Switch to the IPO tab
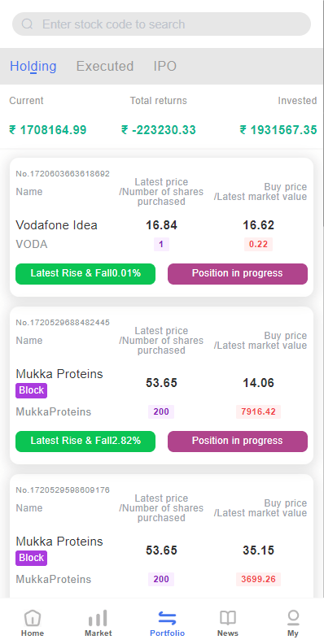Viewport: 324px width, 644px height. point(165,66)
